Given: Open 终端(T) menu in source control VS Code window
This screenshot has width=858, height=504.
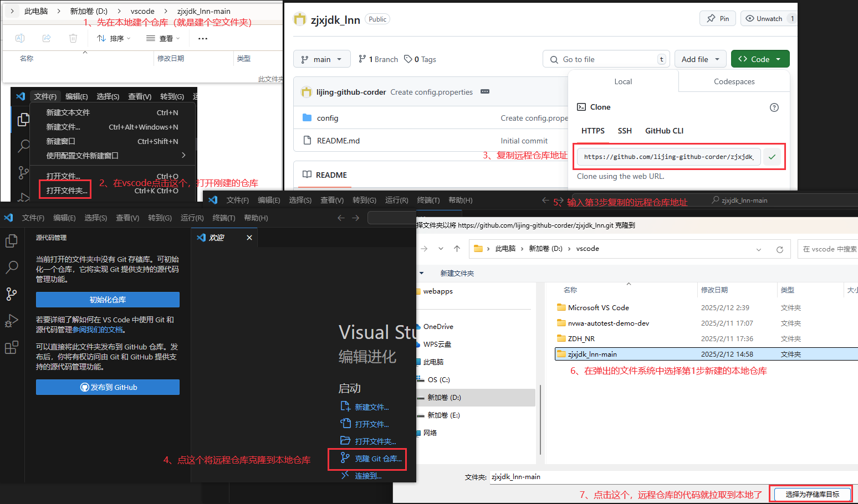Looking at the screenshot, I should click(224, 218).
